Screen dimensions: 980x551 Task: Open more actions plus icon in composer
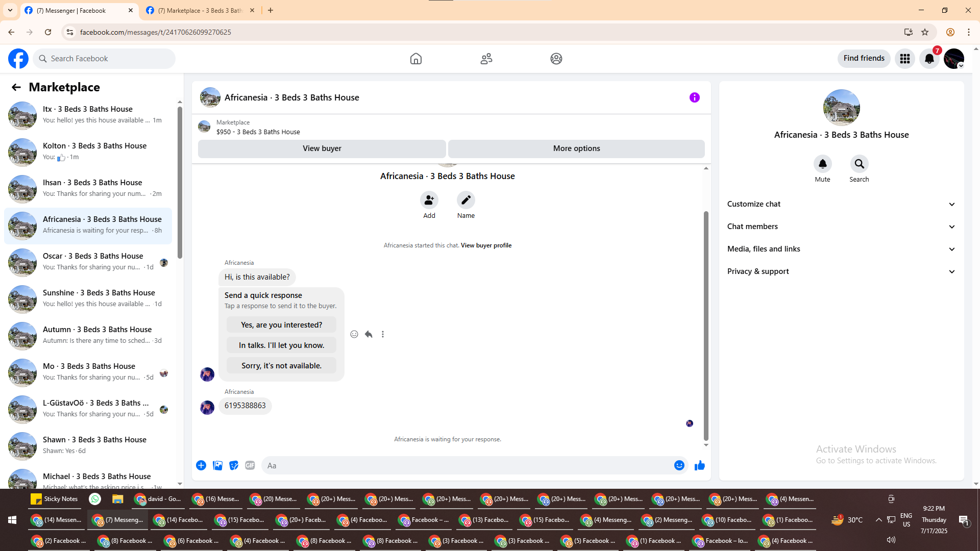pos(201,465)
